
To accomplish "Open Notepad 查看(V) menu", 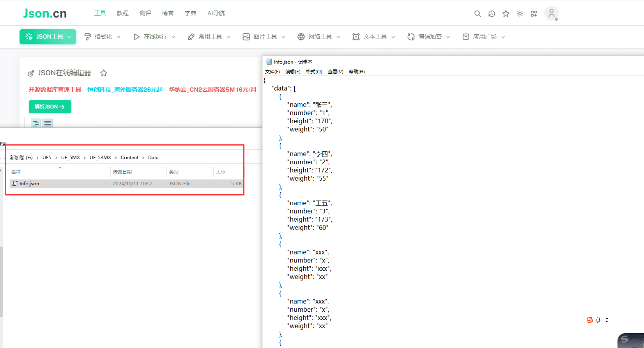I will pos(336,72).
